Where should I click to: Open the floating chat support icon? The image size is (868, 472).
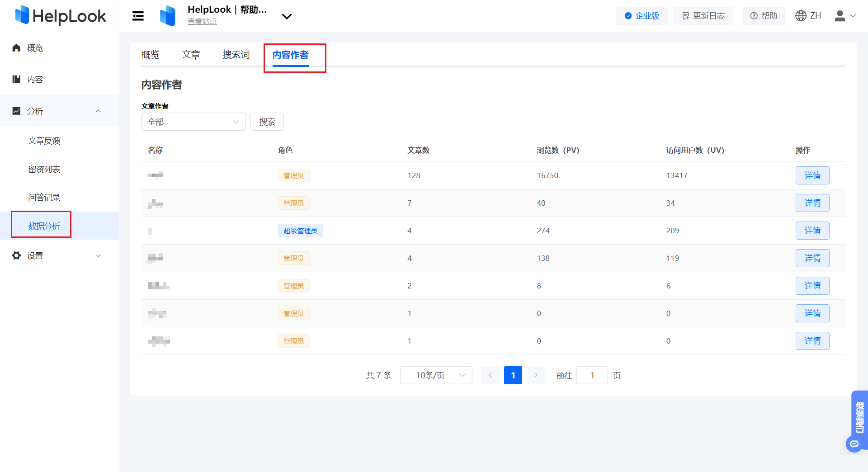point(854,444)
